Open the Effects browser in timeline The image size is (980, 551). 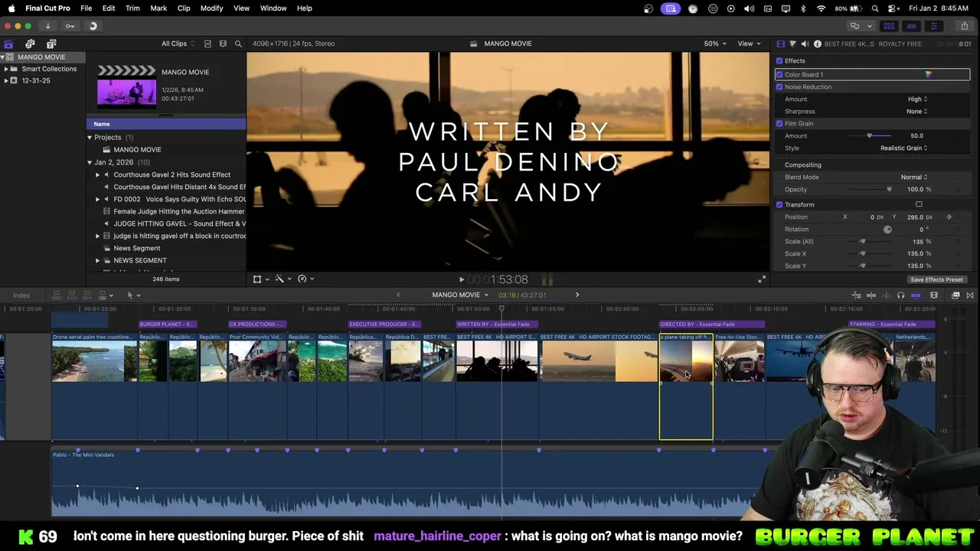click(x=955, y=295)
